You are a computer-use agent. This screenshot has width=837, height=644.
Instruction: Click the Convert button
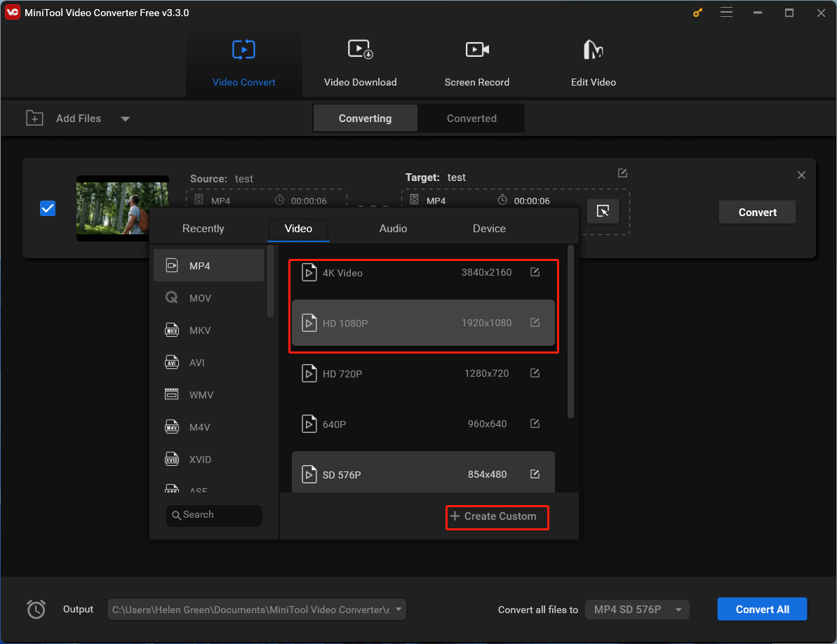coord(757,213)
